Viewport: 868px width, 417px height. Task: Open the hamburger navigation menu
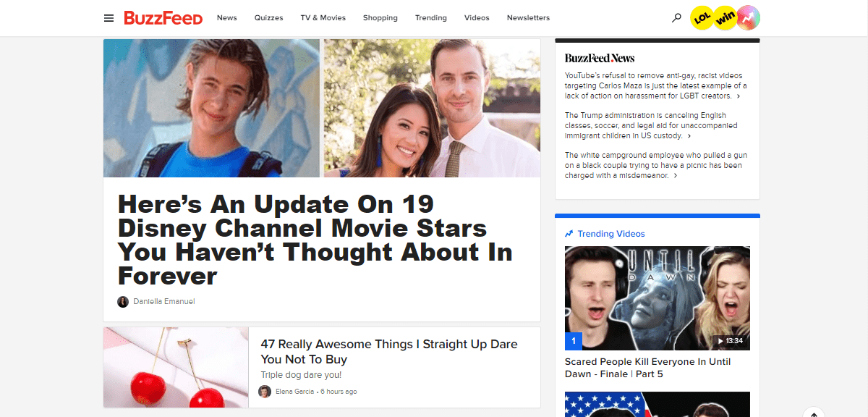tap(109, 17)
